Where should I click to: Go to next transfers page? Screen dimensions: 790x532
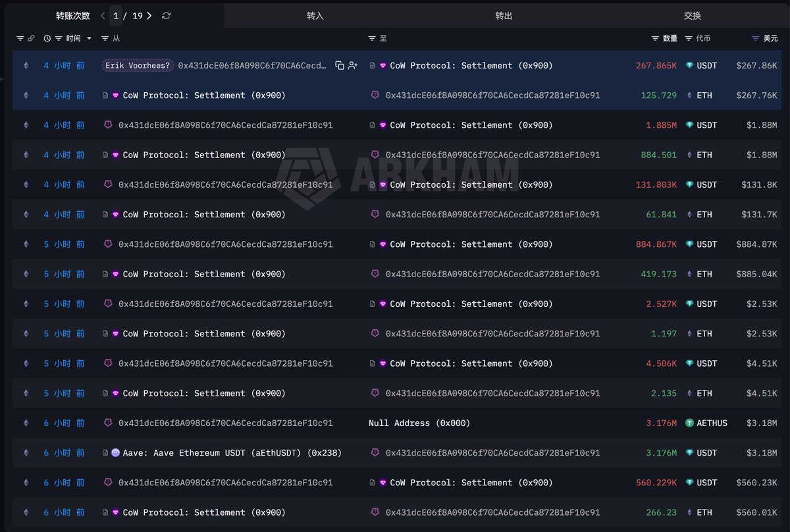[x=149, y=15]
